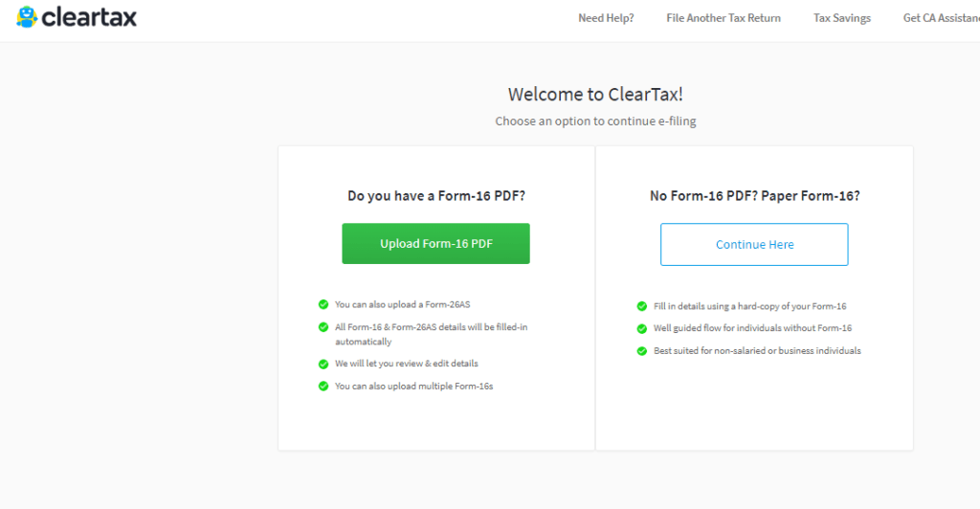Click the Continue Here button
Viewport: 980px width, 509px height.
pos(754,244)
